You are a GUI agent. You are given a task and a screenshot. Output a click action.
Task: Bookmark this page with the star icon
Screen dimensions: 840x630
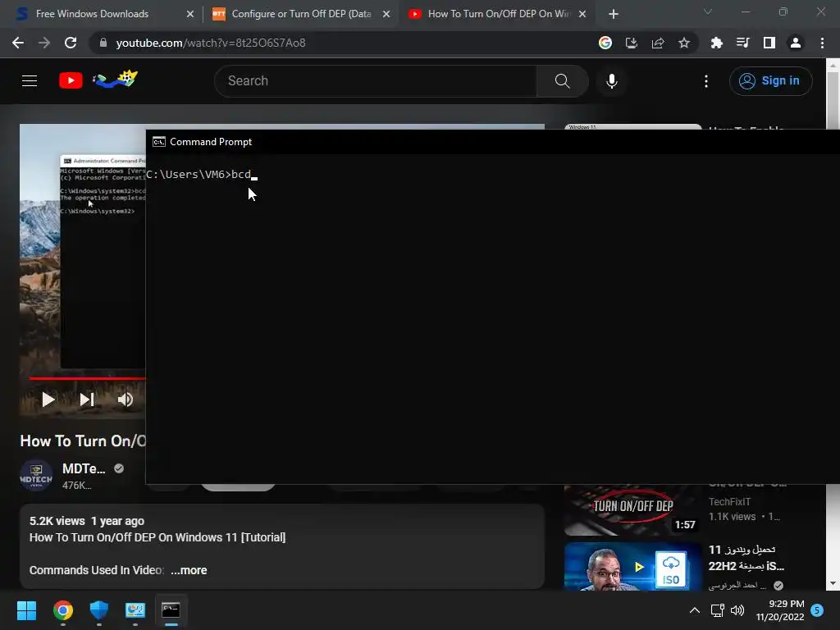pyautogui.click(x=683, y=43)
